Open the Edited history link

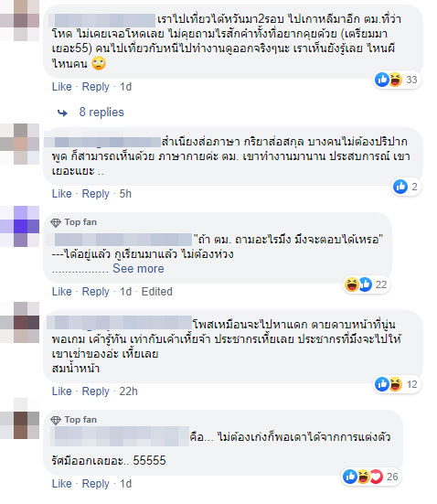157,292
